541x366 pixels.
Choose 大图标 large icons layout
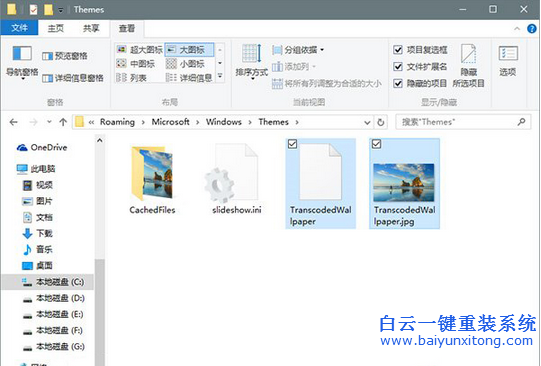coord(189,50)
